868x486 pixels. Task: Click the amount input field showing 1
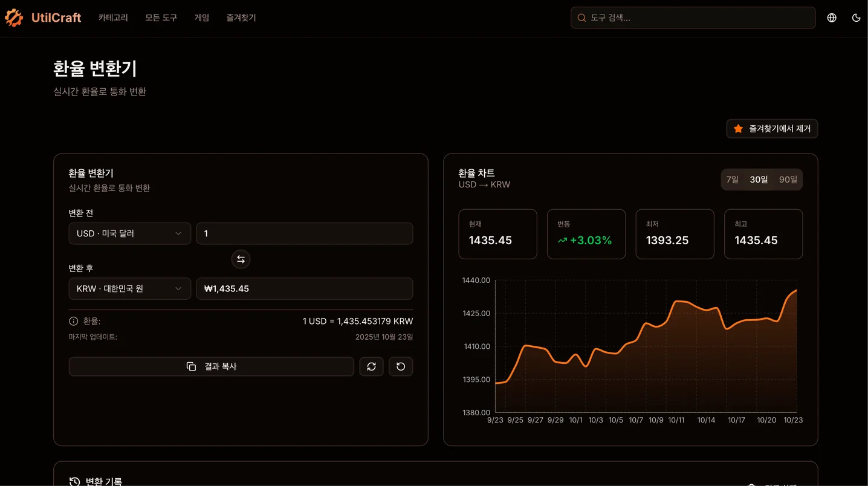(304, 233)
